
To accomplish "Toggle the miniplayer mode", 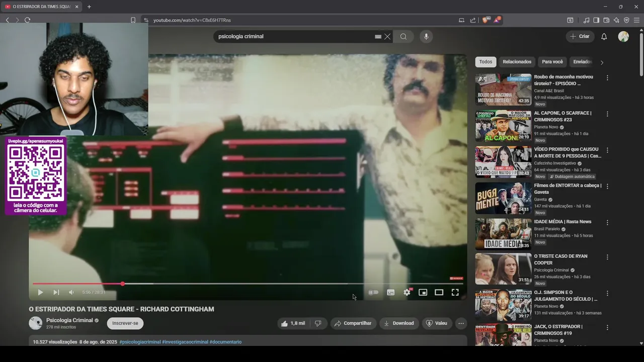I will click(423, 292).
